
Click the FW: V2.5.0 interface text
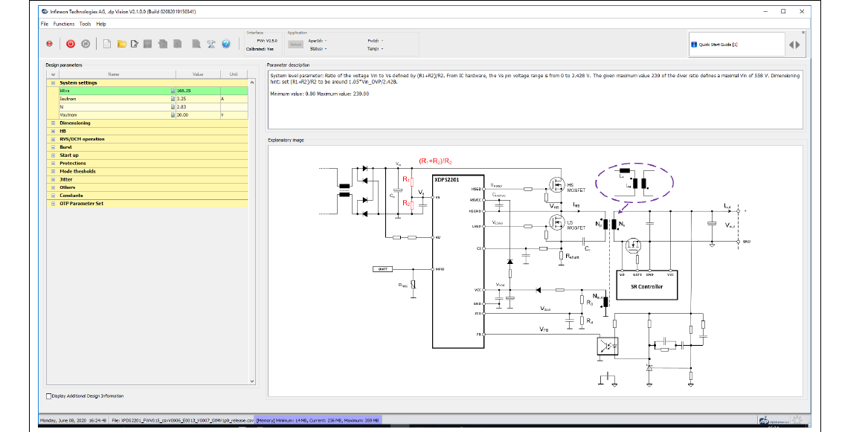267,40
